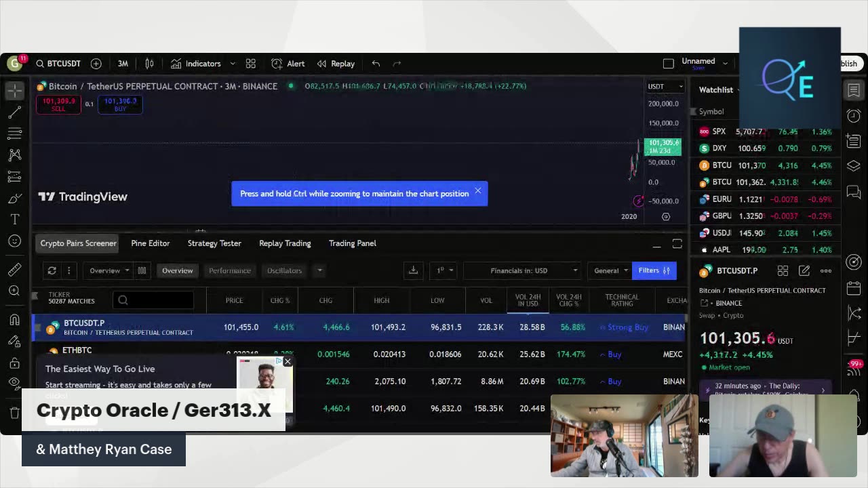Select the Overview screener view

tap(177, 270)
